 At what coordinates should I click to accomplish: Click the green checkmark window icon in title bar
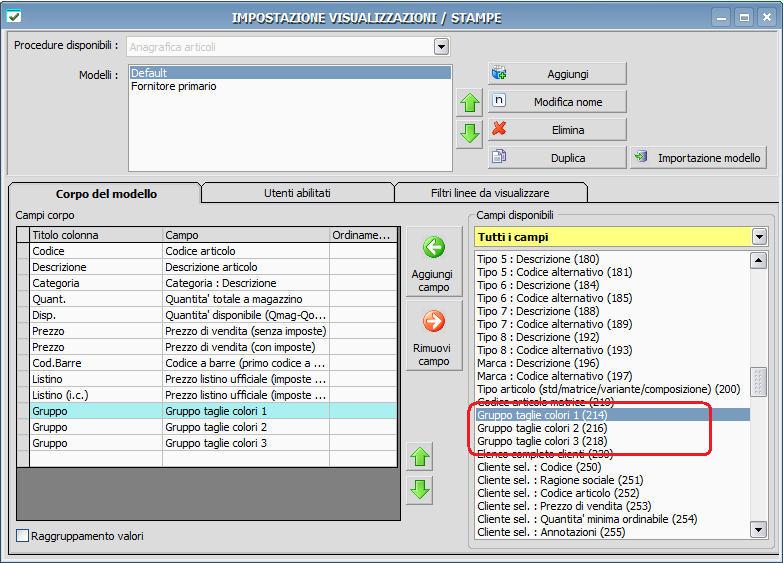(14, 16)
